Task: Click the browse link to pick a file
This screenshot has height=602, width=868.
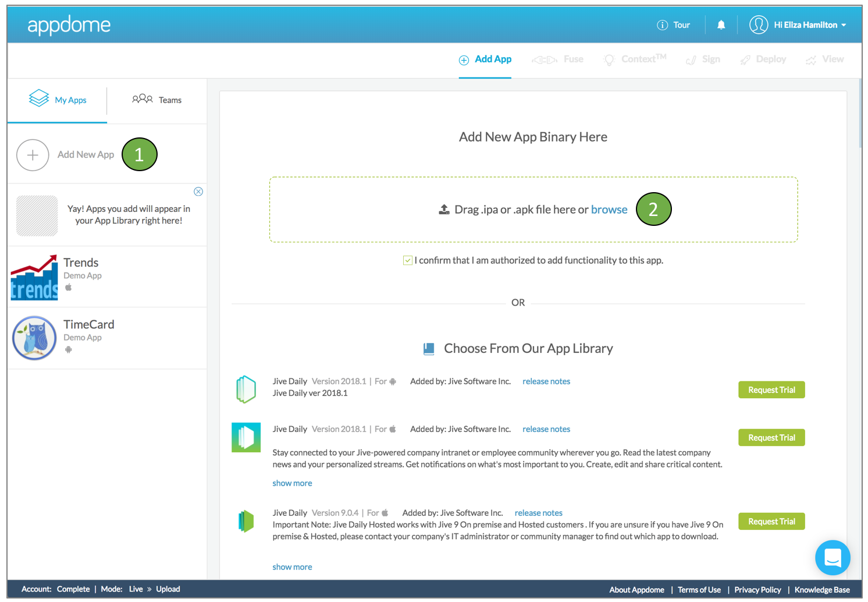Action: 609,210
